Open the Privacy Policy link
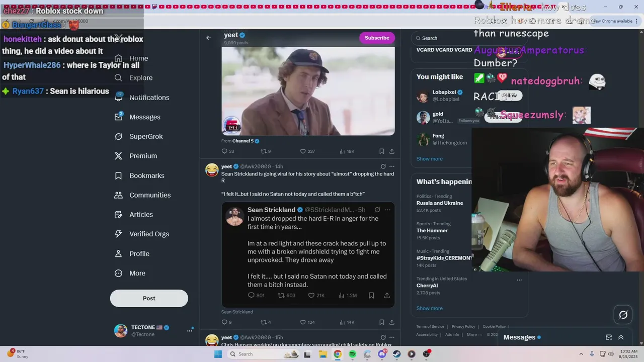 463,327
